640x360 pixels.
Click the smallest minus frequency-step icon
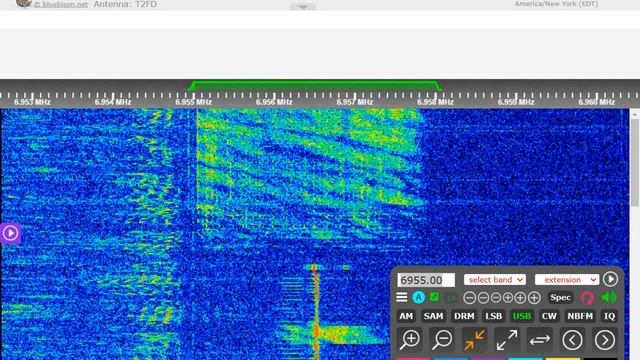496,298
